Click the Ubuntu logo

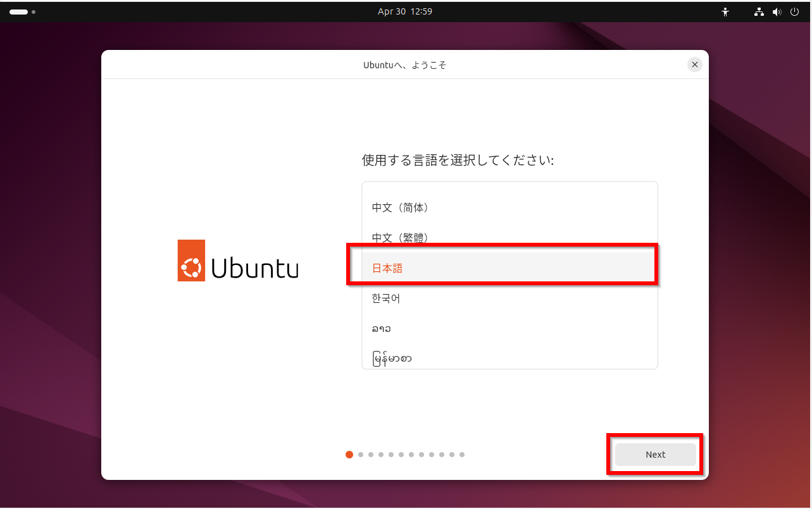238,261
